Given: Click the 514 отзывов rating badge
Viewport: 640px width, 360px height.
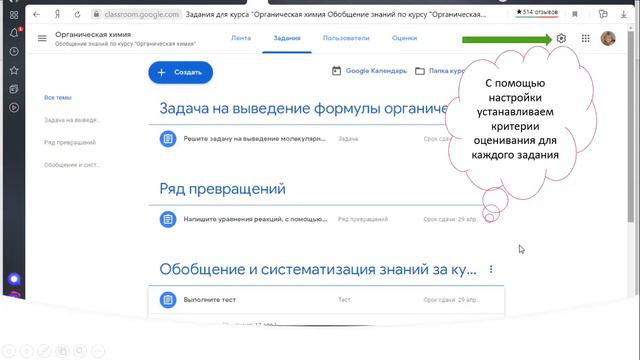Looking at the screenshot, I should pyautogui.click(x=537, y=13).
